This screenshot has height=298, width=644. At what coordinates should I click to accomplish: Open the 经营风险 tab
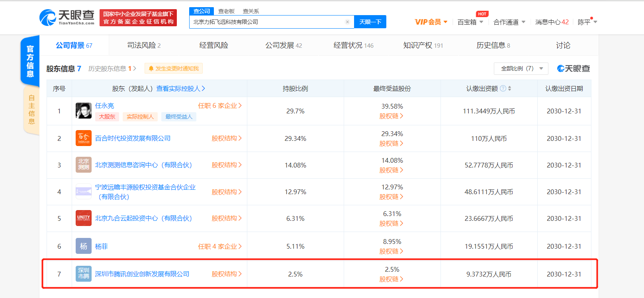tap(213, 45)
